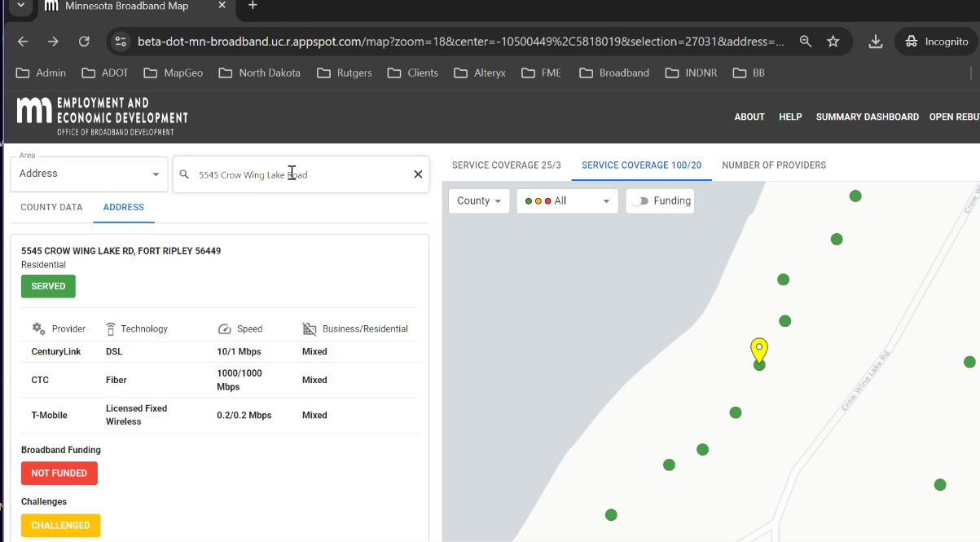Screen dimensions: 980x542
Task: Click the browser reload page icon
Action: click(84, 42)
